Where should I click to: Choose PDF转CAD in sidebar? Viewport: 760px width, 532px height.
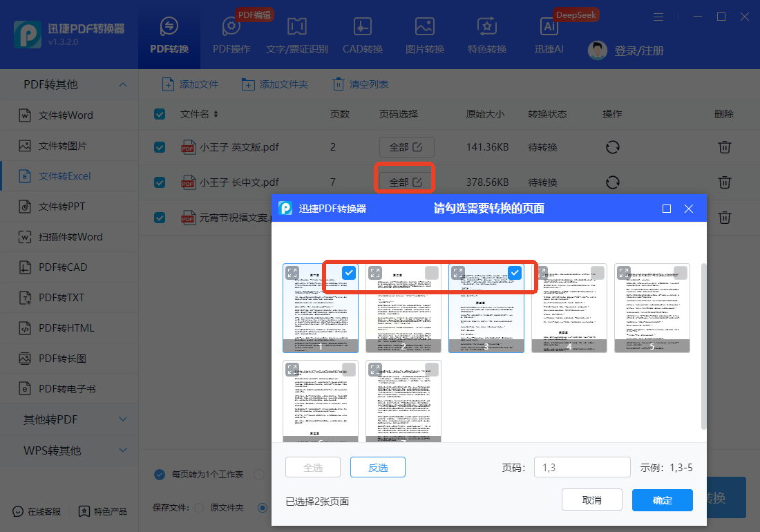69,267
